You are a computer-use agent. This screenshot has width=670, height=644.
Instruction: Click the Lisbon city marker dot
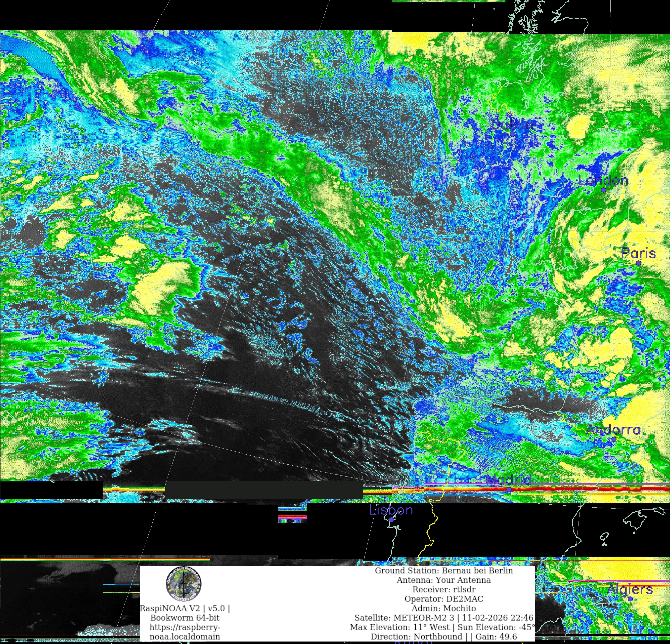(392, 520)
